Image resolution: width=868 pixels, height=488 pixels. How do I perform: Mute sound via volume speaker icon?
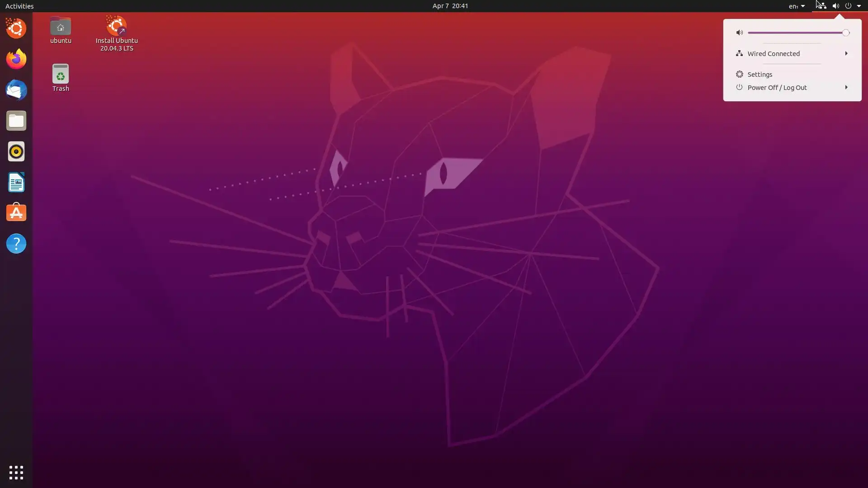[x=739, y=33]
